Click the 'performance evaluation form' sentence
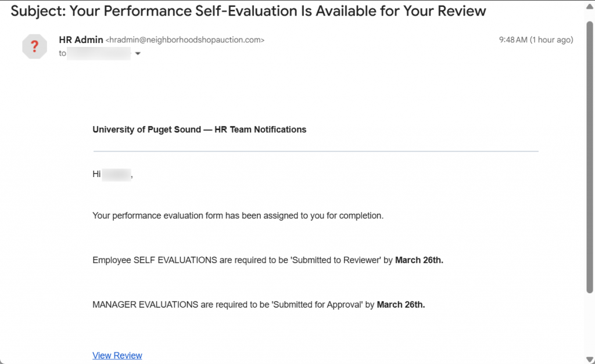595x364 pixels. (238, 216)
